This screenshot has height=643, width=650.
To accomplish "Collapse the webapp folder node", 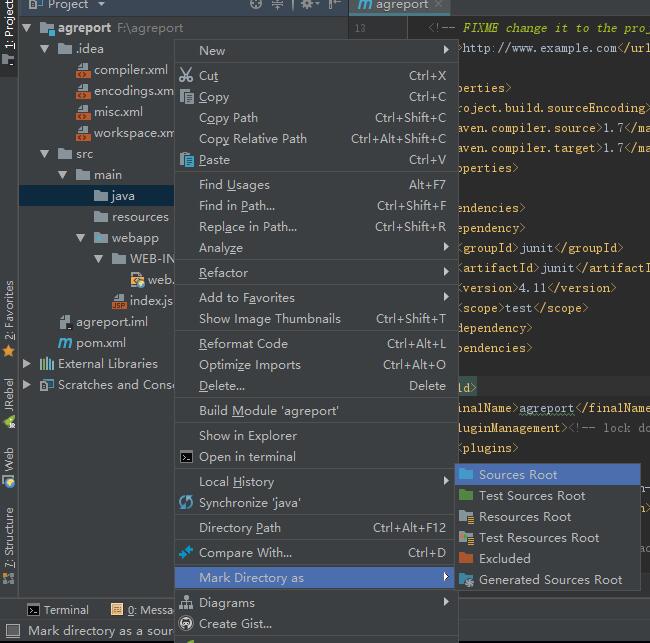I will 82,237.
